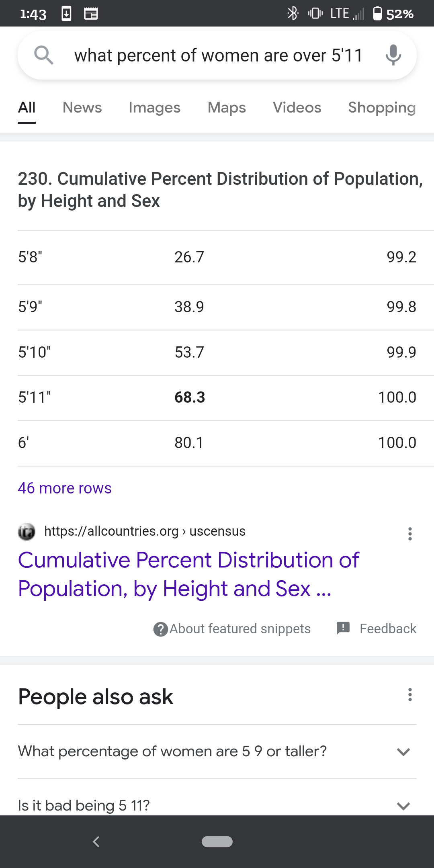Tap the magnifying glass search icon
This screenshot has height=868, width=434.
43,55
